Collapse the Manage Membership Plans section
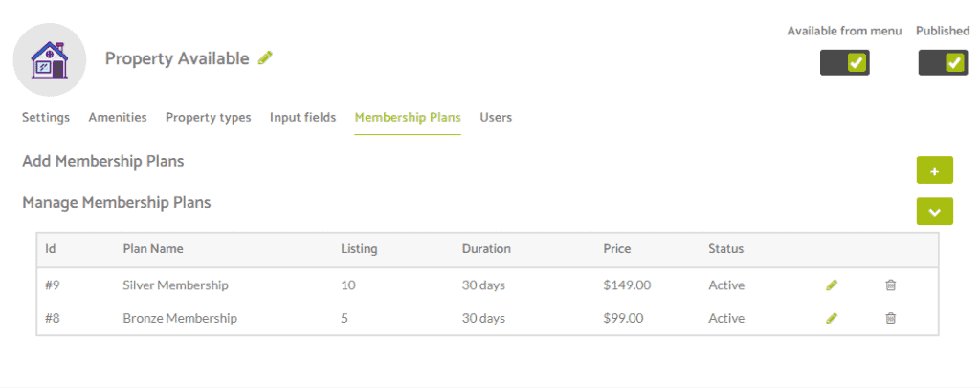980x388 pixels. tap(934, 212)
